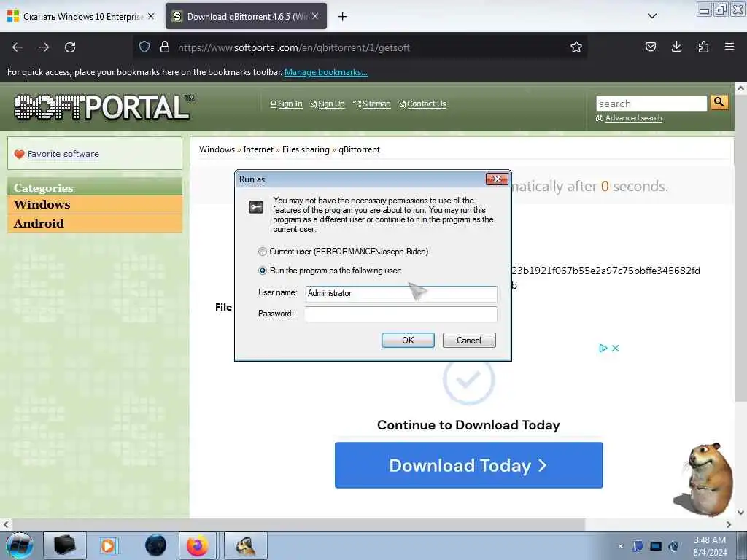Image resolution: width=747 pixels, height=560 pixels.
Task: Open the black box taskbar app
Action: [65, 545]
